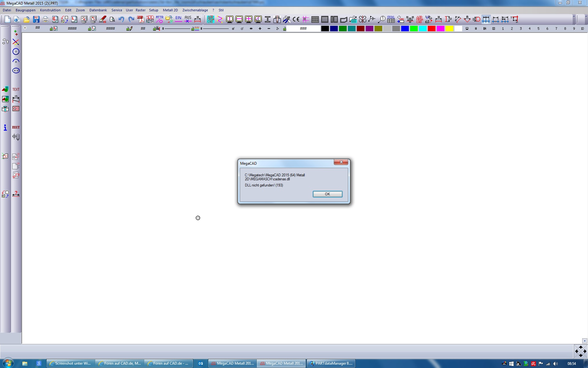The height and width of the screenshot is (368, 588).
Task: Click the new blank drawing icon
Action: [8, 19]
